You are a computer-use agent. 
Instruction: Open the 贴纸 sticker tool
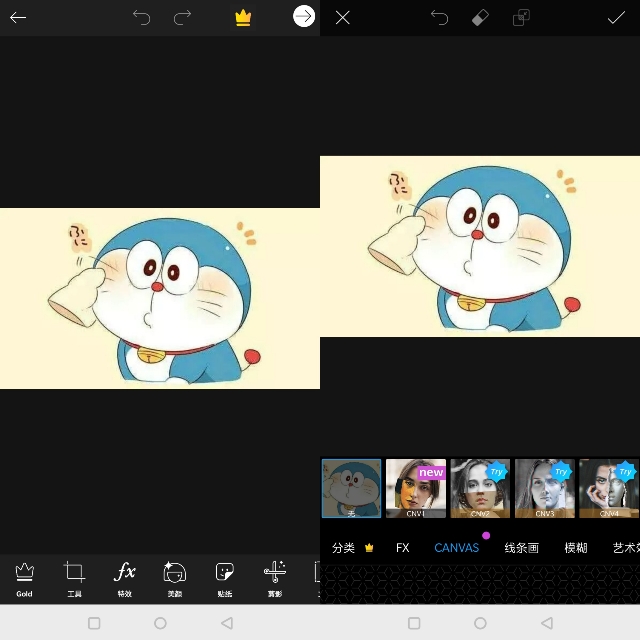(224, 579)
